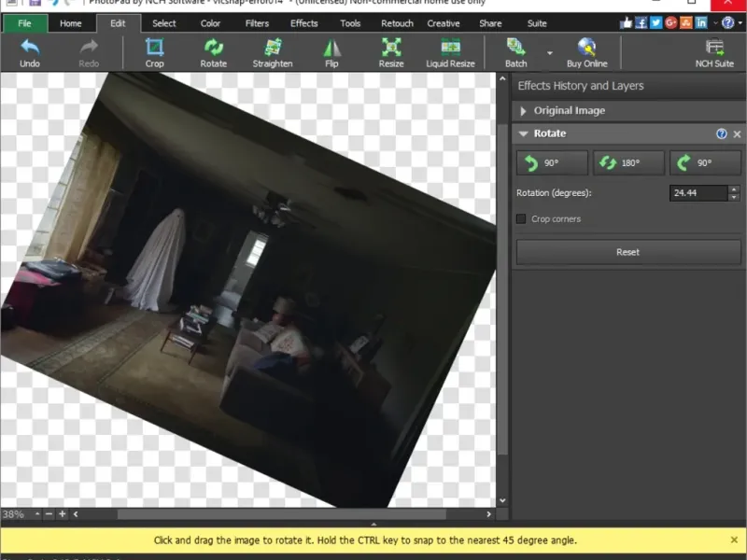747x560 pixels.
Task: Click the Buy Online icon
Action: [587, 52]
